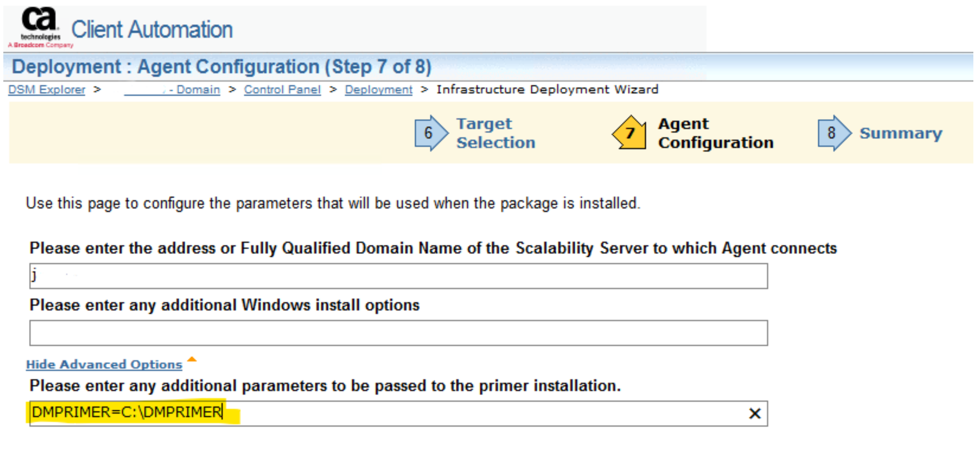Collapse advanced options via orange arrow
This screenshot has width=980, height=471.
pos(192,360)
